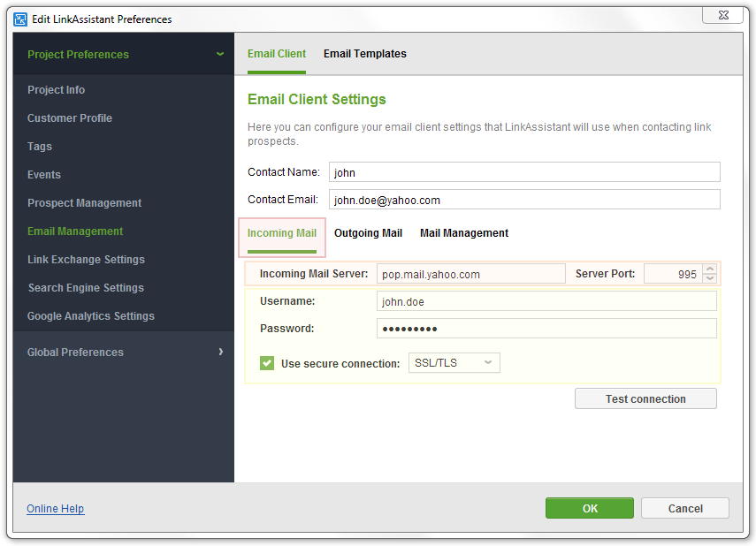Increase the Server Port value

click(710, 269)
